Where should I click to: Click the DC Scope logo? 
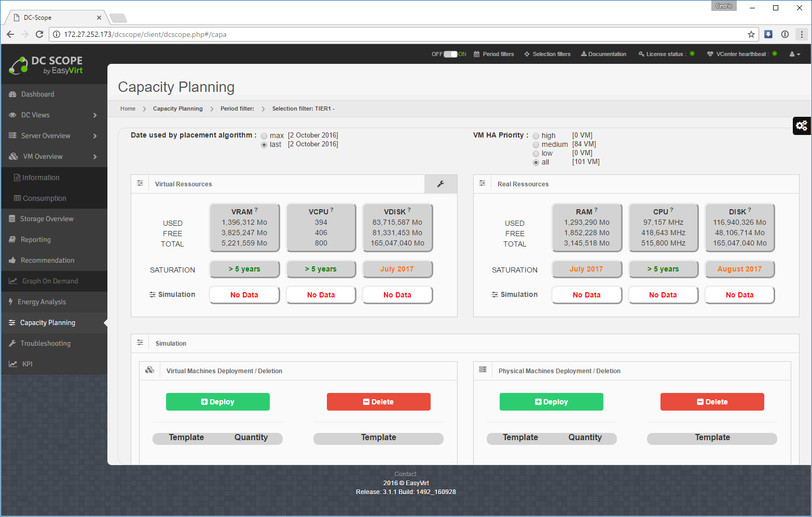[x=46, y=65]
